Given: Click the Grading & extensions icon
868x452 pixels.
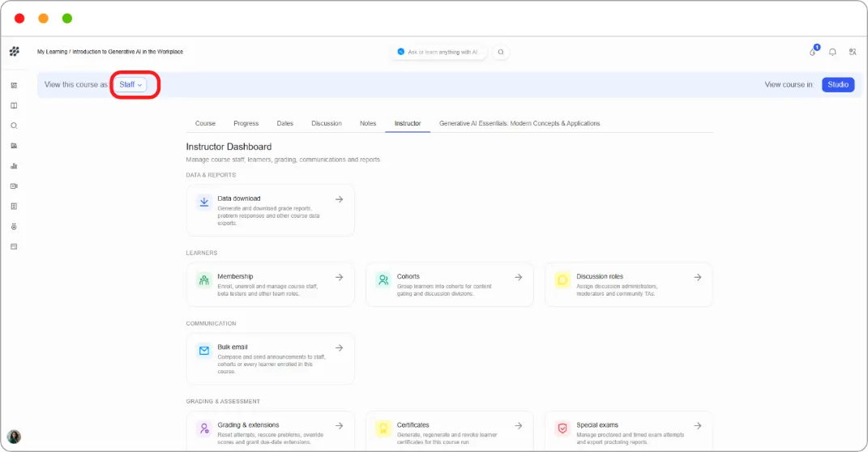Looking at the screenshot, I should [x=204, y=429].
